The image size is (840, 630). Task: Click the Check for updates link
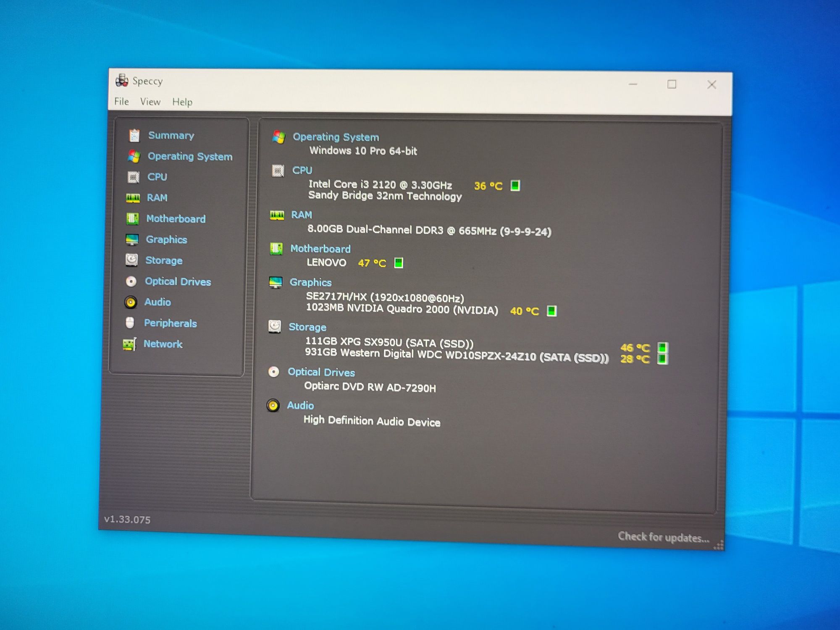pyautogui.click(x=664, y=537)
